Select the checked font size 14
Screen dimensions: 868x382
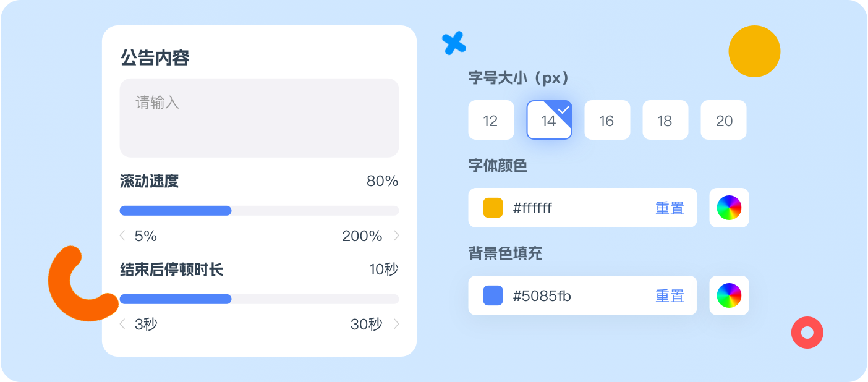pyautogui.click(x=549, y=120)
